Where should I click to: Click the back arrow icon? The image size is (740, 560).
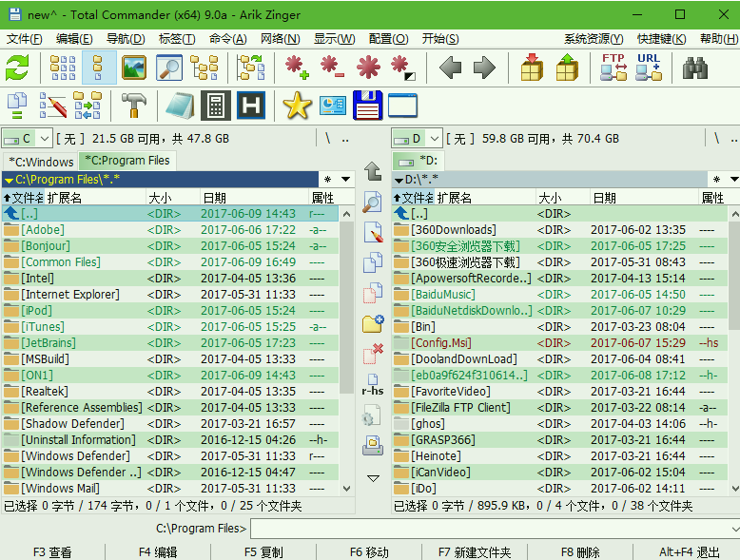(x=450, y=68)
